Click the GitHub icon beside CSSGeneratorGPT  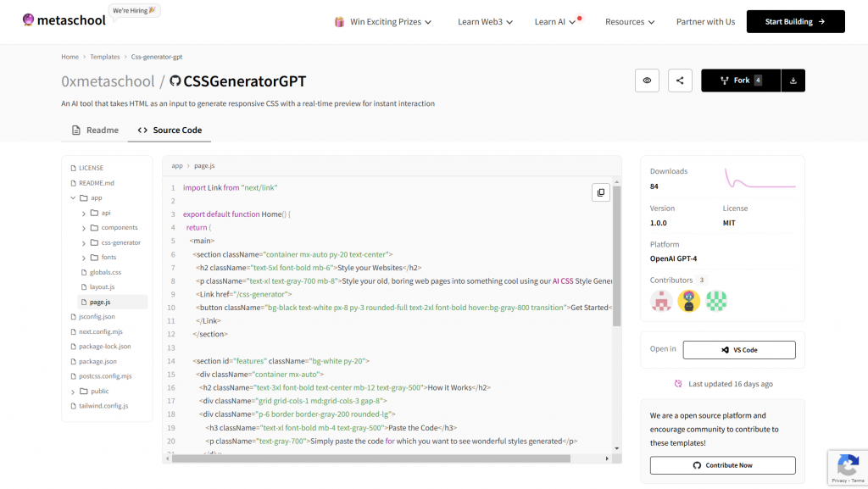coord(175,81)
